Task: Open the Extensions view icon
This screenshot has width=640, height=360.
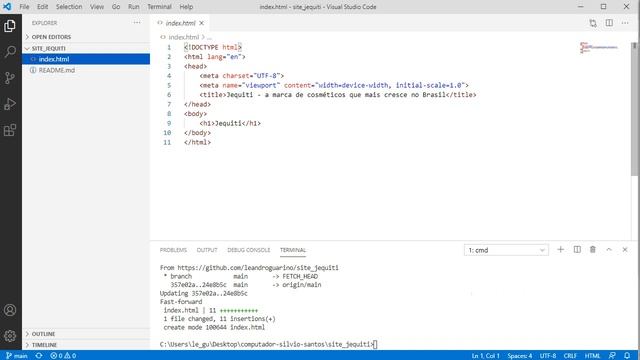Action: coord(10,130)
